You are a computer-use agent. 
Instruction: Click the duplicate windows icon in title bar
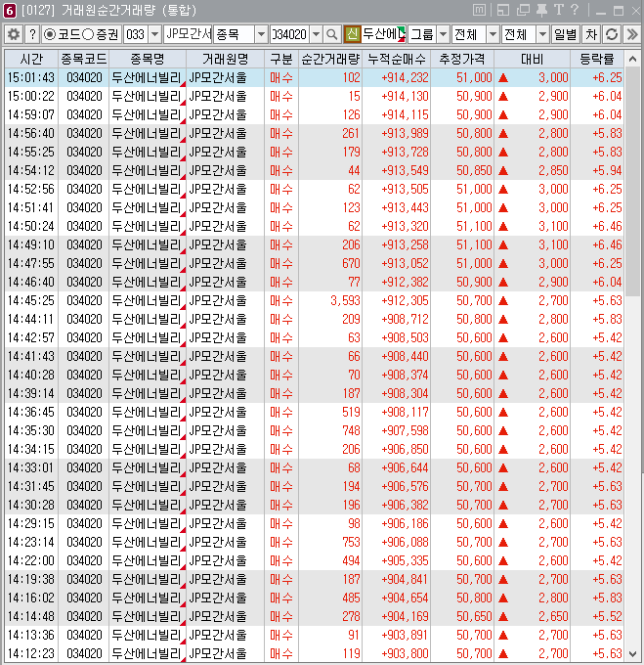coord(523,10)
